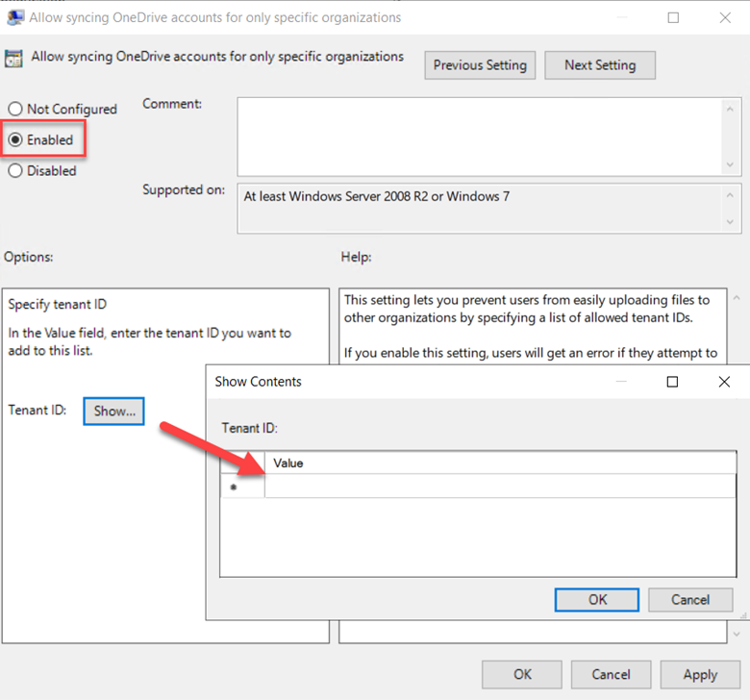Minimize the Show Contents dialog
This screenshot has width=750, height=700.
point(621,382)
